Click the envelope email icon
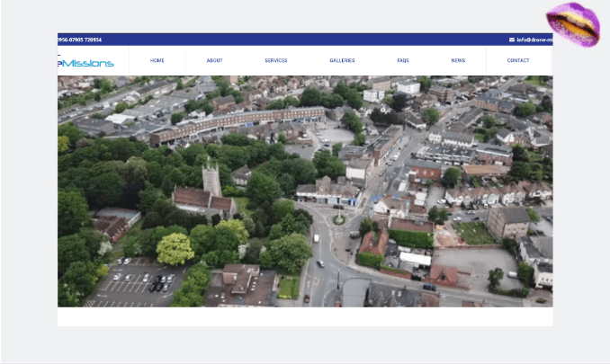 (512, 40)
